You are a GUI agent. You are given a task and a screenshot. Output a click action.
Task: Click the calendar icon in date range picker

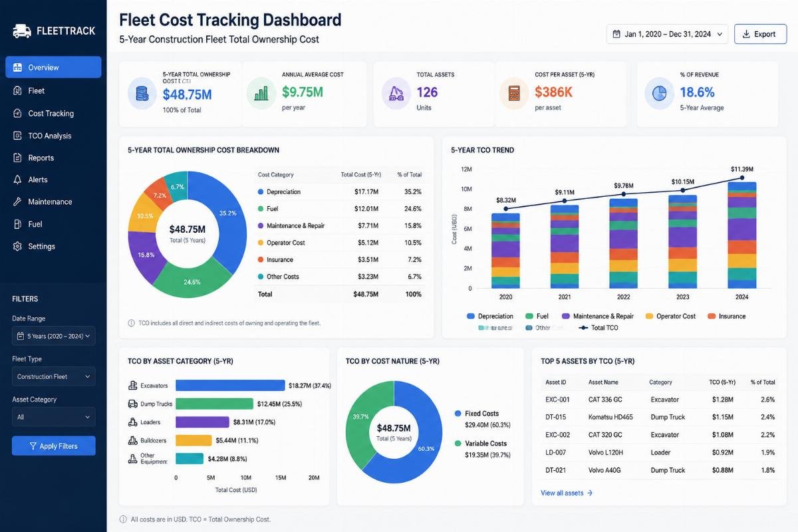(x=616, y=34)
